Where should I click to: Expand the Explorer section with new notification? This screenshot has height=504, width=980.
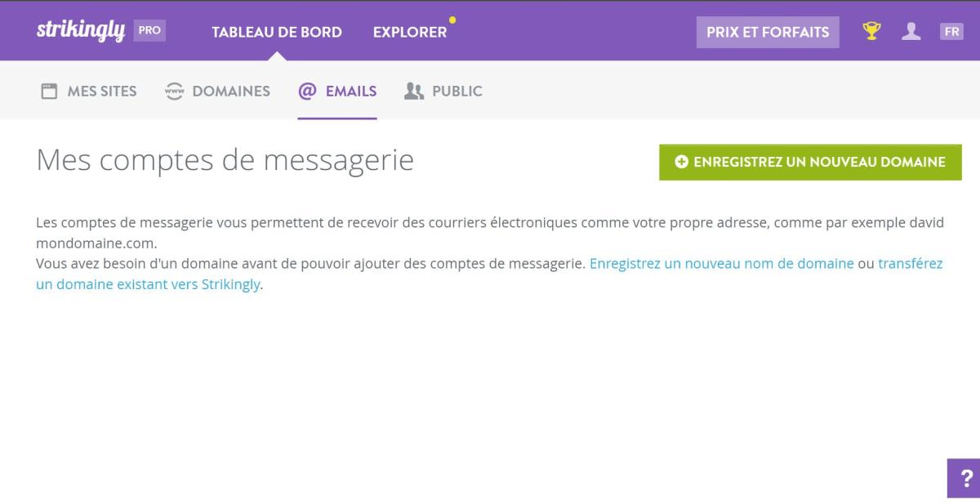click(410, 33)
